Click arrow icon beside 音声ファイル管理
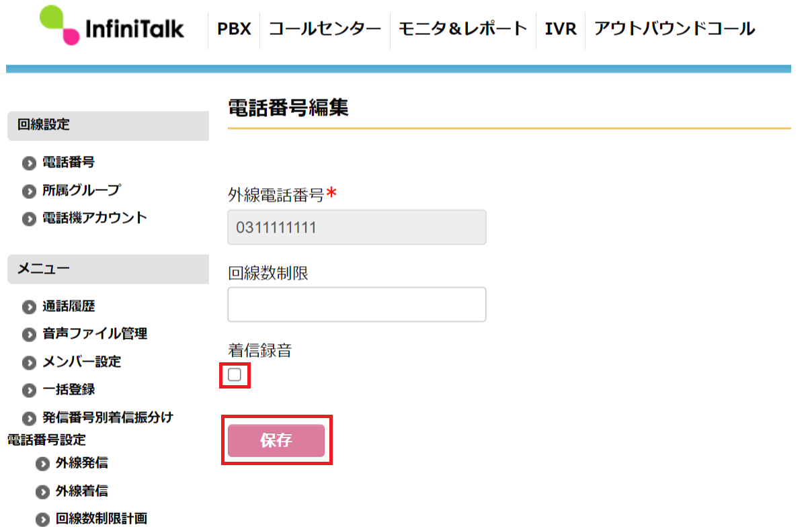The height and width of the screenshot is (531, 812). 29,335
